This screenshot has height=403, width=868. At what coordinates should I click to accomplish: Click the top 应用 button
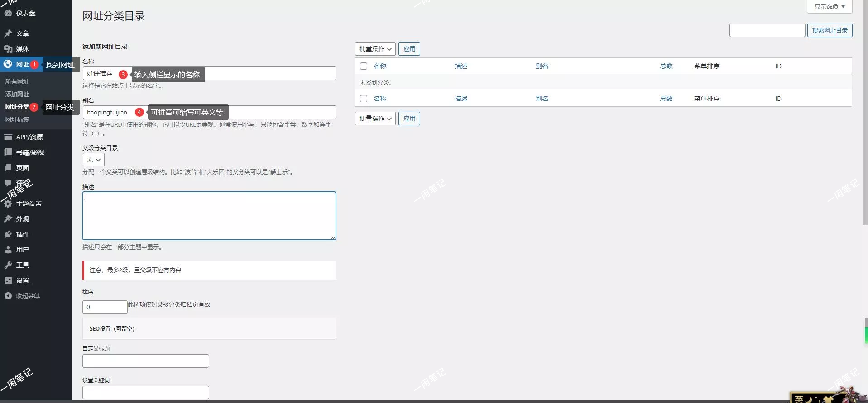pos(409,49)
